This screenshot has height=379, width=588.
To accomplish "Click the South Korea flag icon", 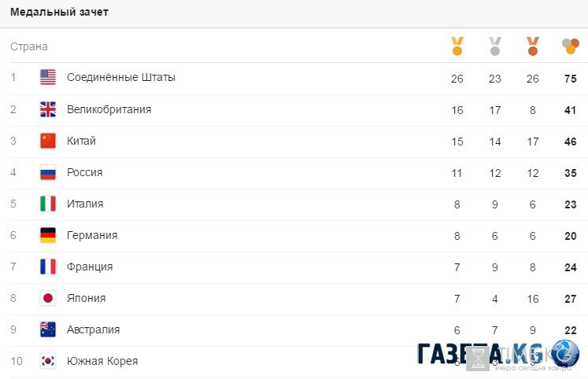I will point(48,361).
